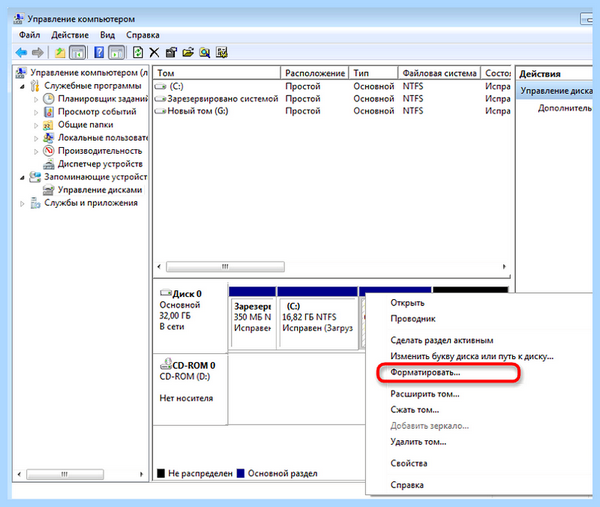Viewport: 600px width, 507px height.
Task: Expand the Просмотр событий node
Action: [36, 112]
